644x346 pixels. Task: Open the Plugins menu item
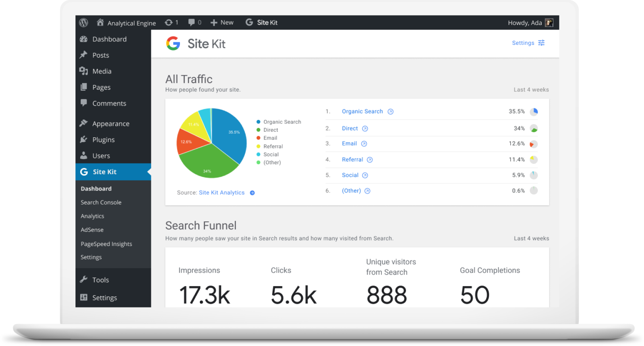pyautogui.click(x=103, y=140)
